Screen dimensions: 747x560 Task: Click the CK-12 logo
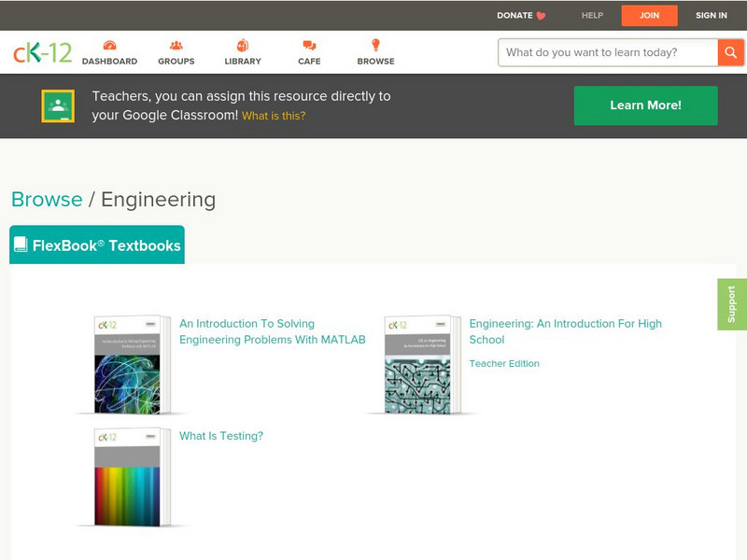42,52
